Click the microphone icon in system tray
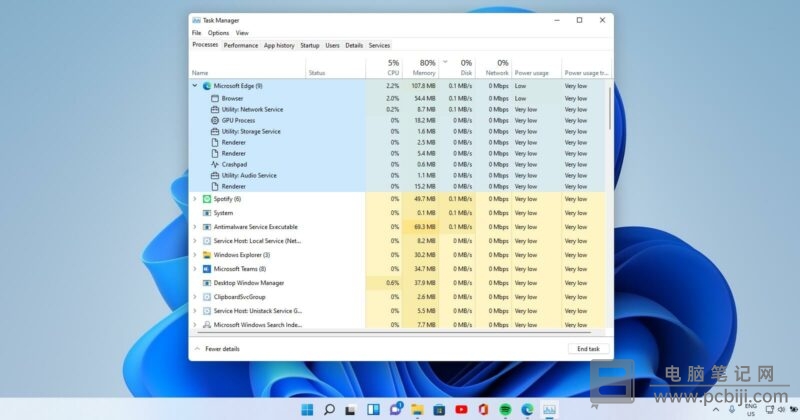800x420 pixels. tap(732, 409)
